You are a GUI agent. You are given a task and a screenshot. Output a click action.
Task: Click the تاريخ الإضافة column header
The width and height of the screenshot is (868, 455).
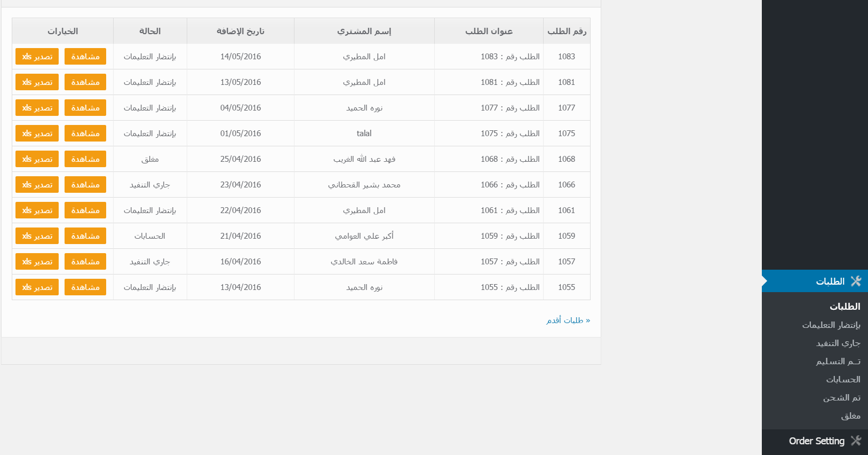point(240,31)
